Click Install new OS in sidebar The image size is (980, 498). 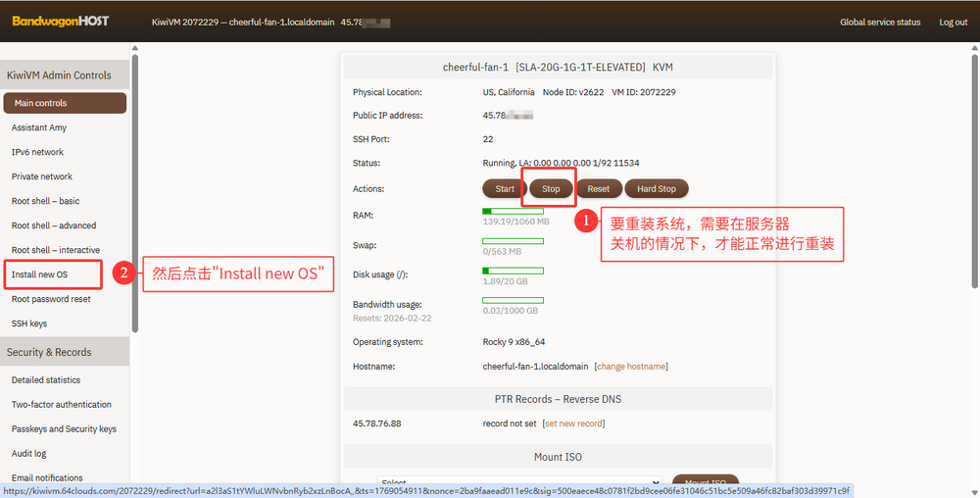coord(40,274)
